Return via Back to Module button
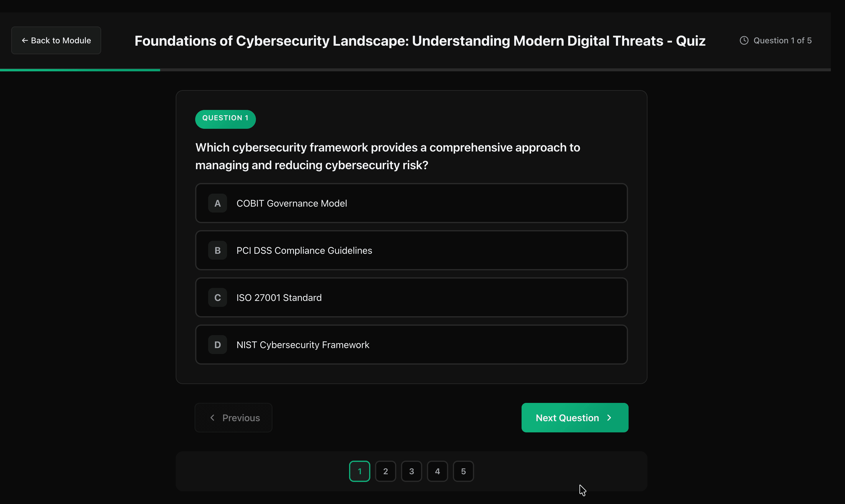 coord(56,40)
